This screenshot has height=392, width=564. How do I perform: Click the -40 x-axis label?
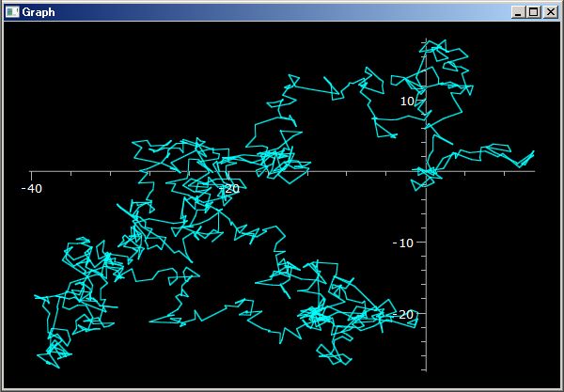point(32,188)
